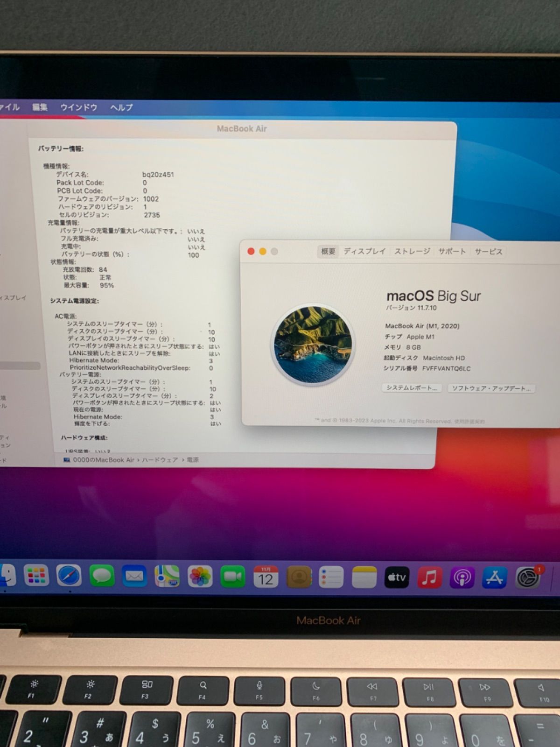Click the 使用許諾契約 license link

coord(470,421)
